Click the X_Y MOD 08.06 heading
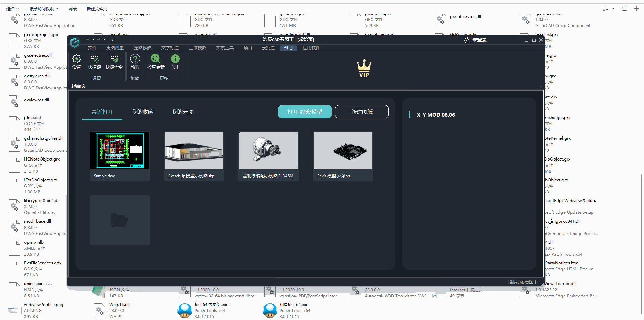 pyautogui.click(x=436, y=115)
